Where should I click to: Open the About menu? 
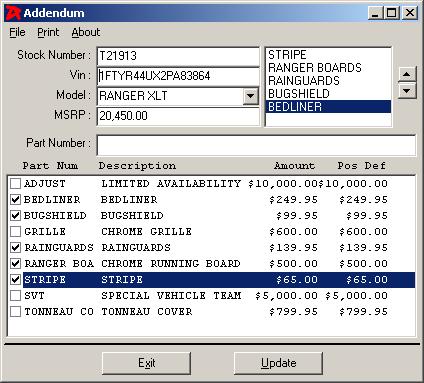pos(86,32)
